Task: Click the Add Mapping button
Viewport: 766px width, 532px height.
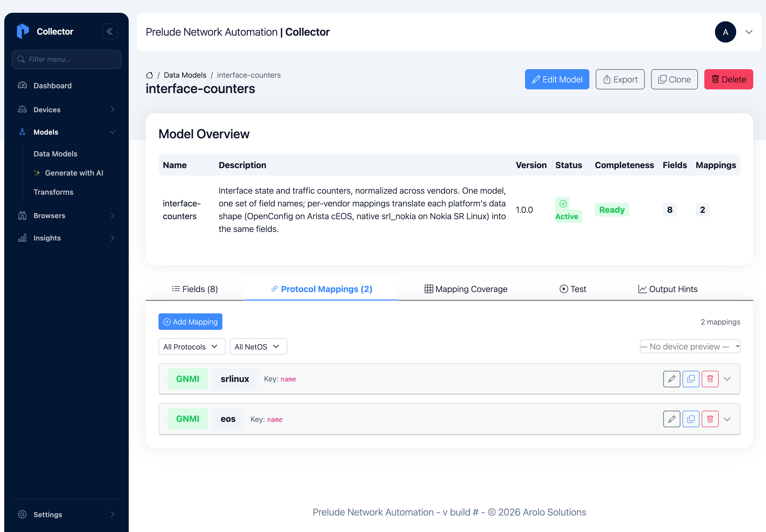Action: pos(190,322)
